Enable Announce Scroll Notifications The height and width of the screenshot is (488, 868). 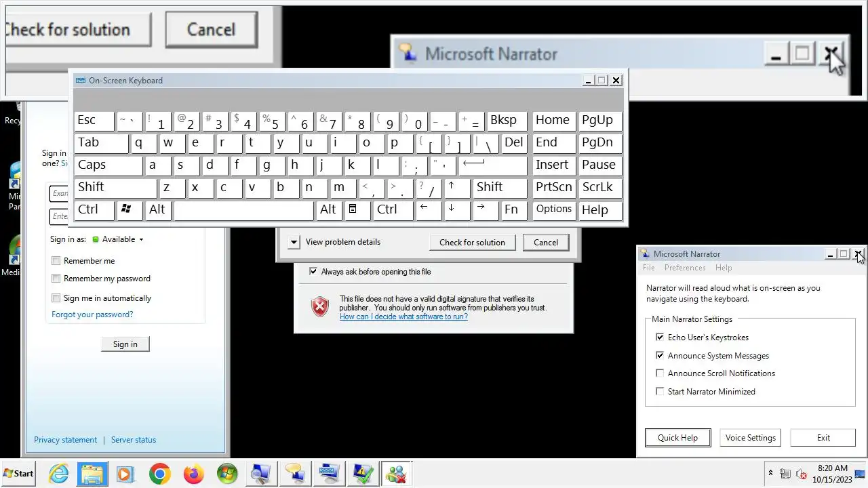coord(660,373)
